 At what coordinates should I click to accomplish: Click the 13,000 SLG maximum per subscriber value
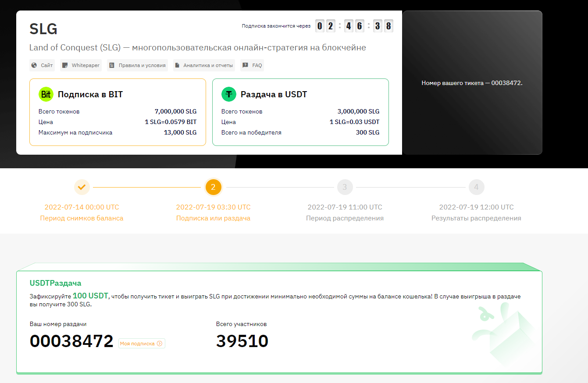click(179, 132)
